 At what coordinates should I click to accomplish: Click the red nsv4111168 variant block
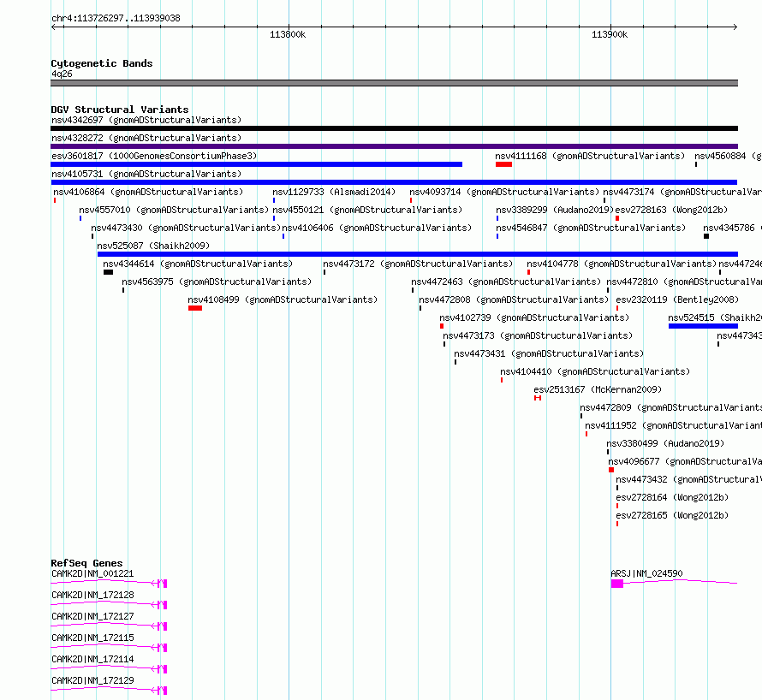point(504,164)
